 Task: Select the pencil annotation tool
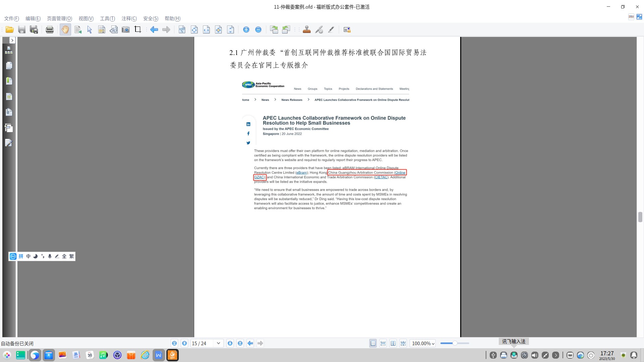[x=331, y=30]
